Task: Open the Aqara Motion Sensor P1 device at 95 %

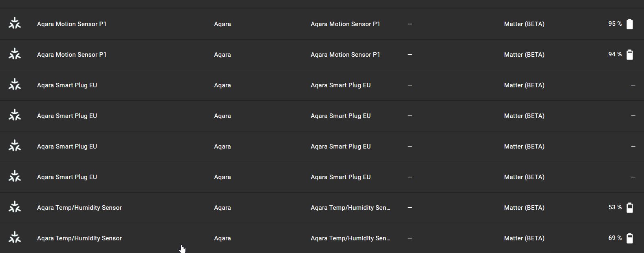Action: (72, 24)
